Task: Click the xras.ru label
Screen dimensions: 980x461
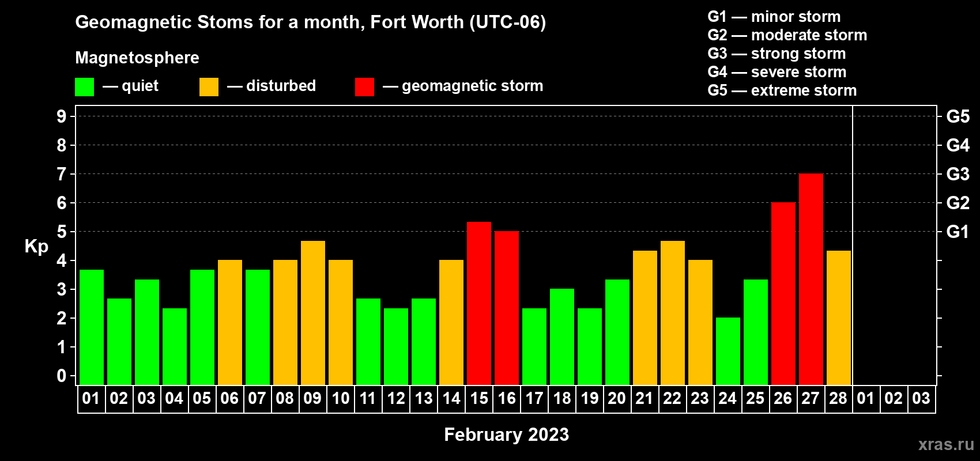Action: (946, 444)
